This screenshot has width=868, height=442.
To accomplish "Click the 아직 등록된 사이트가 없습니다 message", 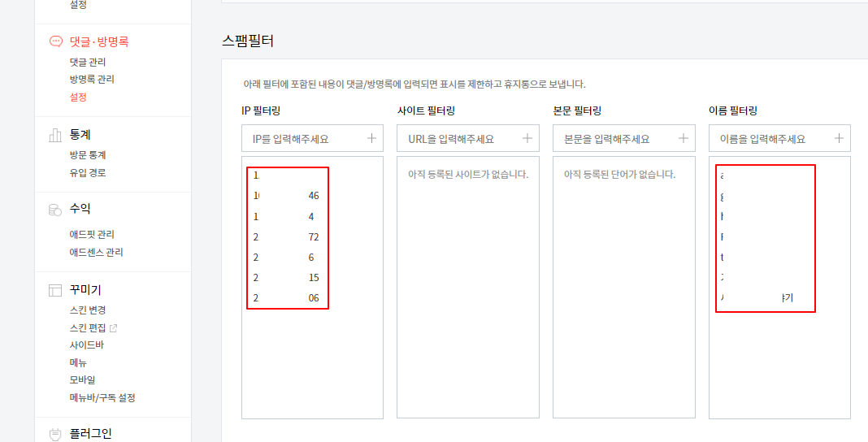I will (468, 175).
